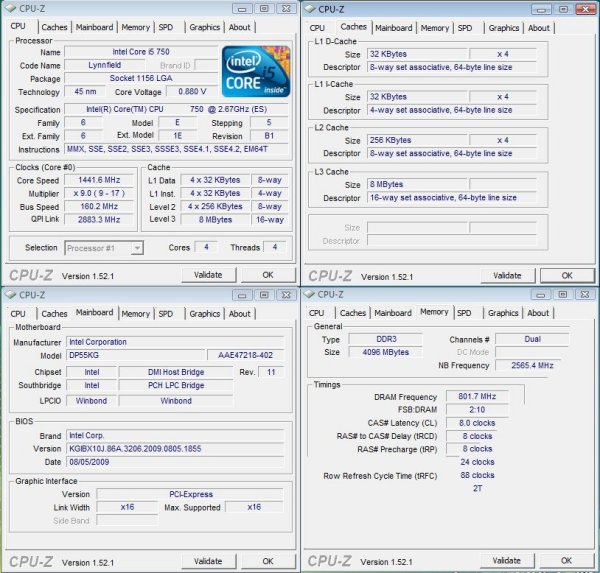Click OK in the Caches window
This screenshot has height=573, width=600.
(567, 276)
